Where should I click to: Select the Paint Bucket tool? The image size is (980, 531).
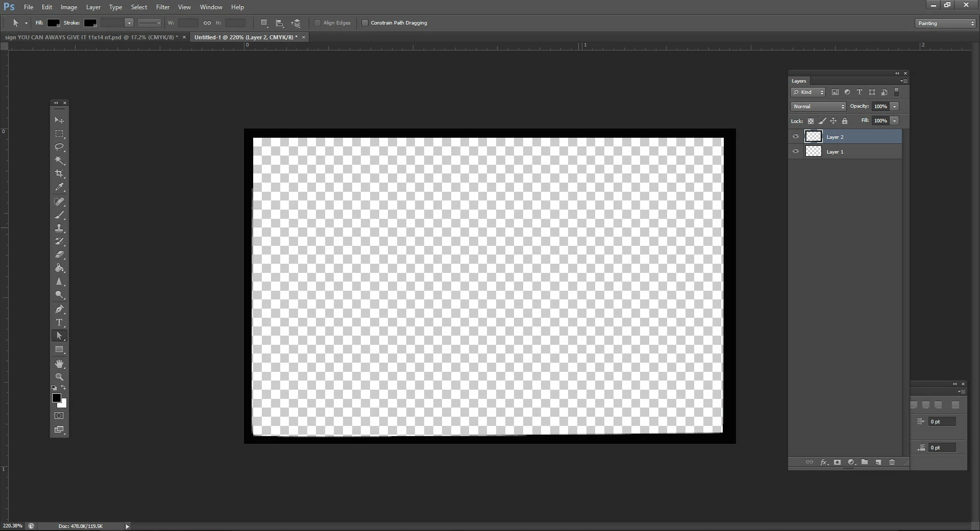[59, 268]
